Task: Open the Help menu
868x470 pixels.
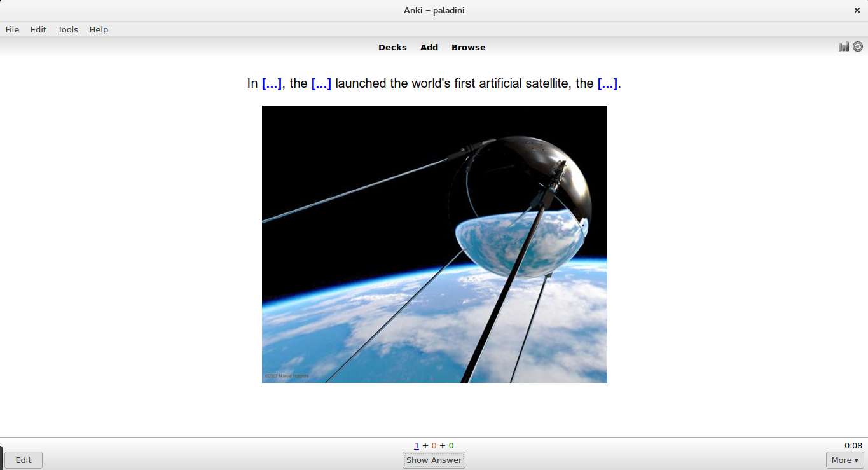Action: coord(99,29)
